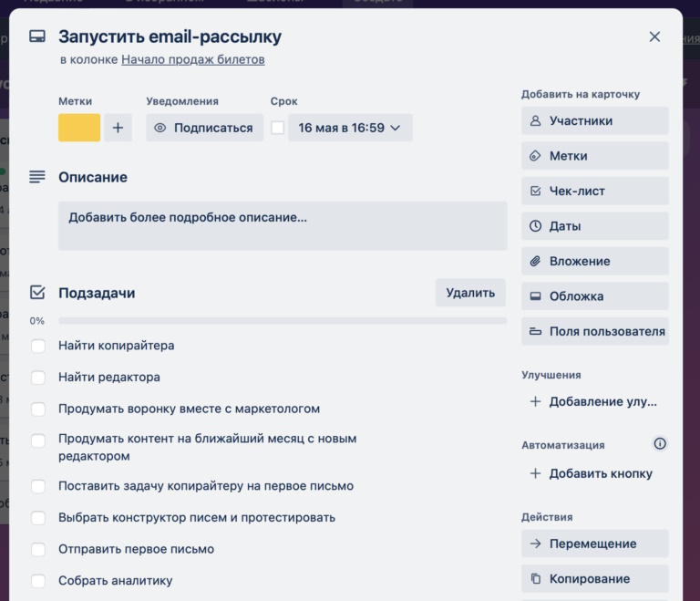Click the description field to add text
The width and height of the screenshot is (700, 601).
pyautogui.click(x=283, y=225)
